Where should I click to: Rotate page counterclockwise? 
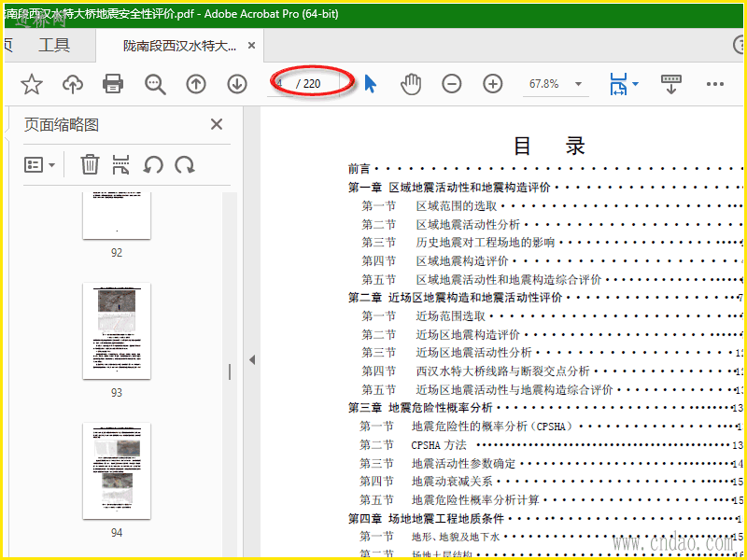point(153,165)
